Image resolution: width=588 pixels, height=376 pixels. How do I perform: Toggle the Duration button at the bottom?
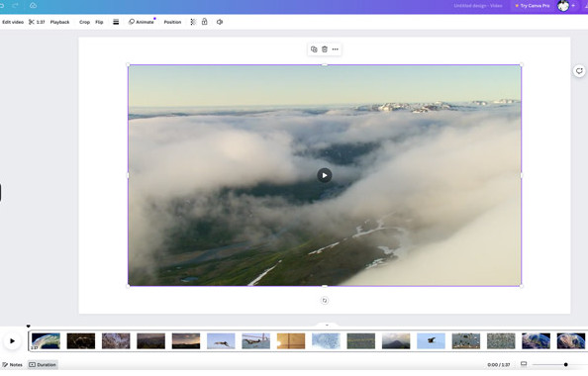tap(43, 365)
